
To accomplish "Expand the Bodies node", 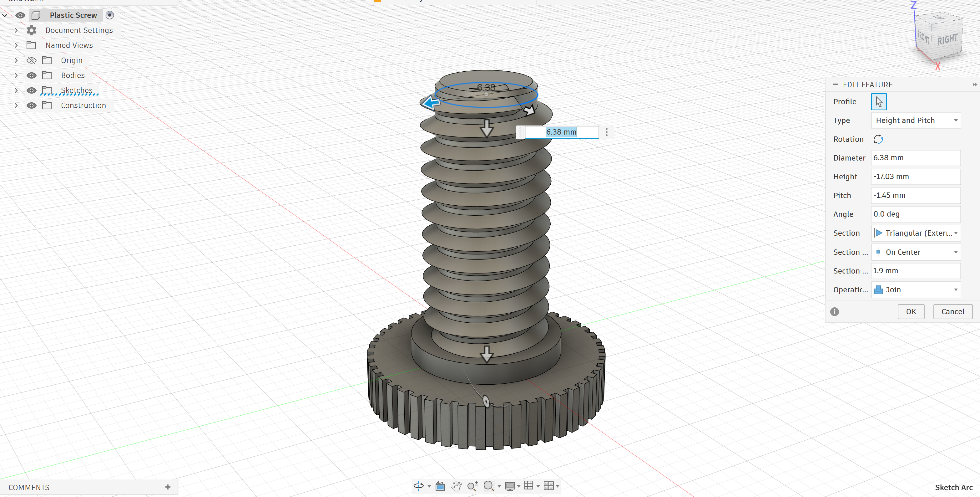I will coord(16,75).
